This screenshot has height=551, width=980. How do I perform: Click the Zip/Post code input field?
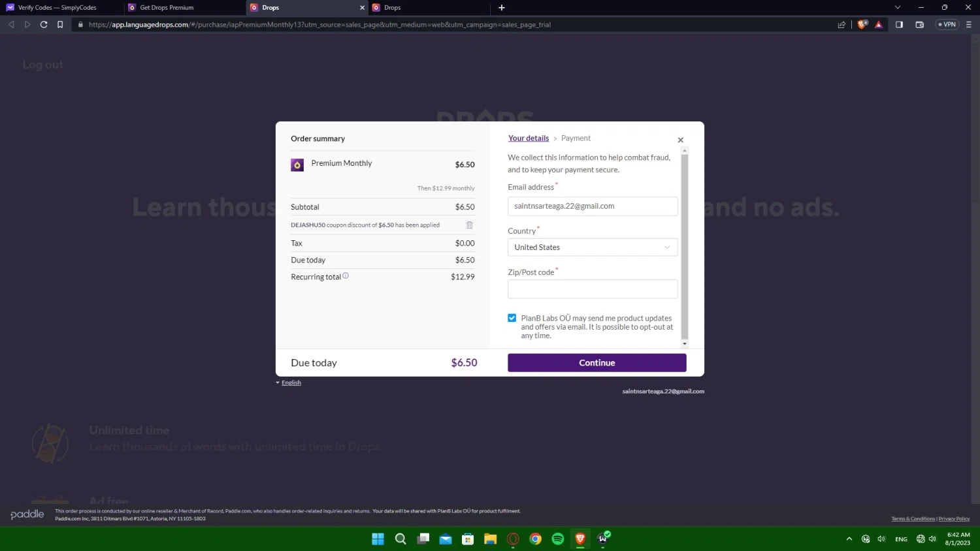coord(593,289)
